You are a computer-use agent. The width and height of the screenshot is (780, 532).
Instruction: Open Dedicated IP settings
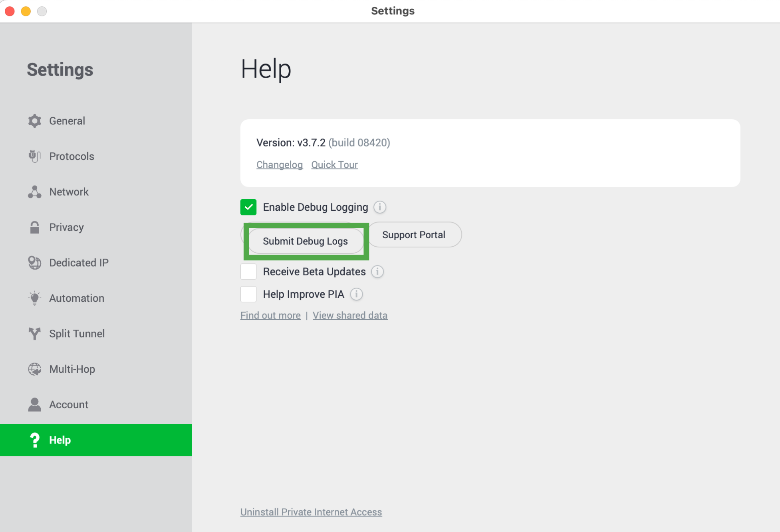pos(96,263)
